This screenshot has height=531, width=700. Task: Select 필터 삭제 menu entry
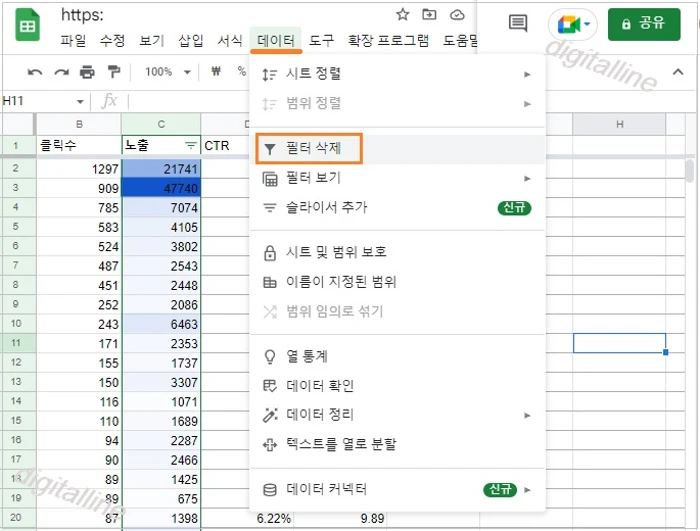click(x=397, y=148)
